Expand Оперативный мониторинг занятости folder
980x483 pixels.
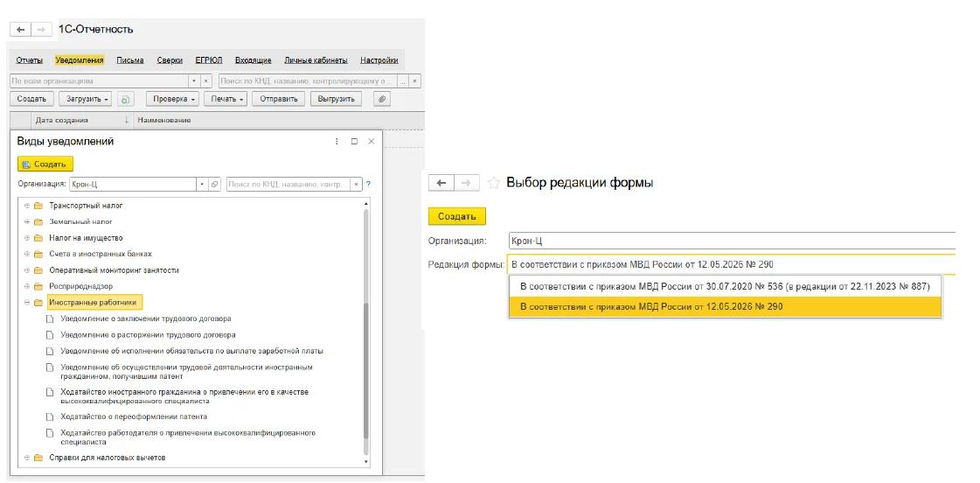[x=27, y=270]
